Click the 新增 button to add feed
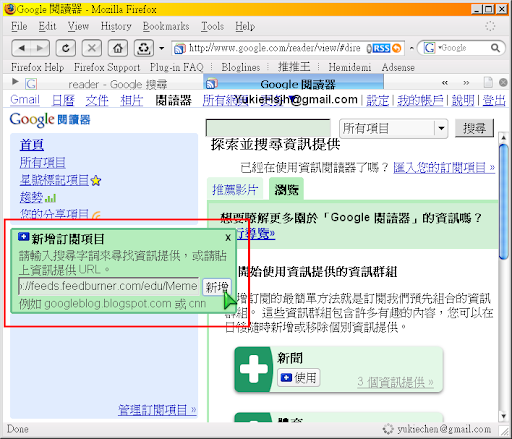The image size is (512, 439). (217, 287)
